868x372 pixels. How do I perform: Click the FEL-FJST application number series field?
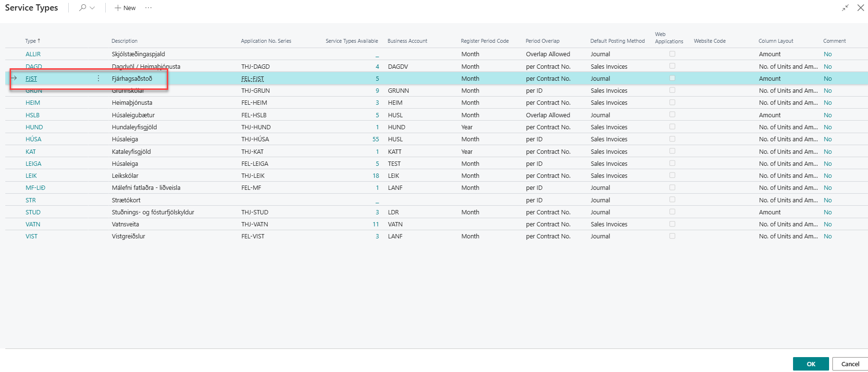point(253,79)
